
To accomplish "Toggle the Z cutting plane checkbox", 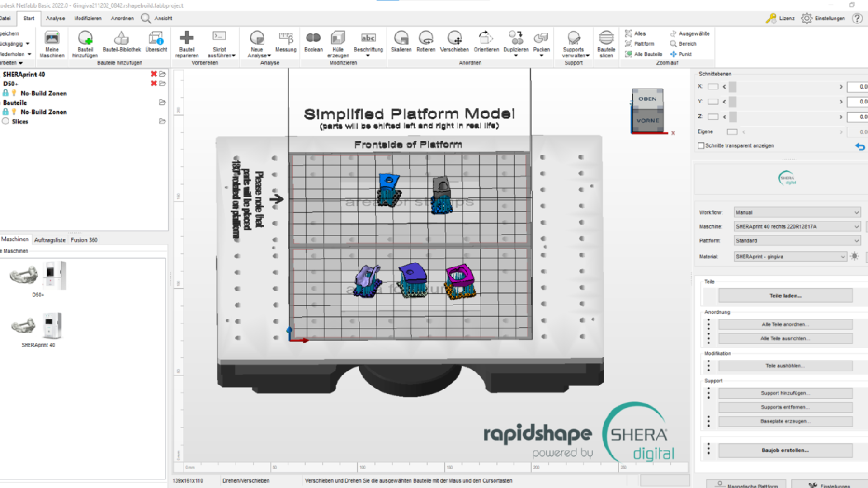I will [713, 117].
